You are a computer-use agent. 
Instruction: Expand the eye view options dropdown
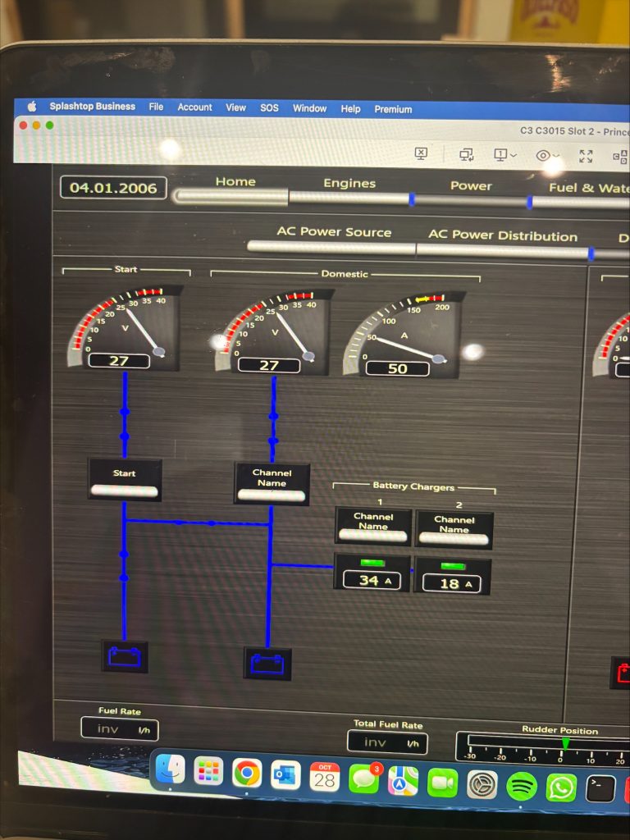coord(547,155)
